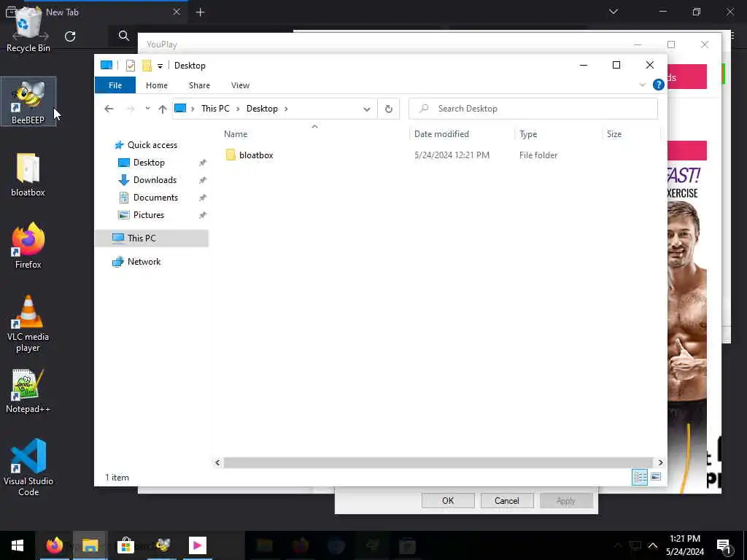Open a new browser tab
Viewport: 747px width, 560px height.
pyautogui.click(x=200, y=12)
